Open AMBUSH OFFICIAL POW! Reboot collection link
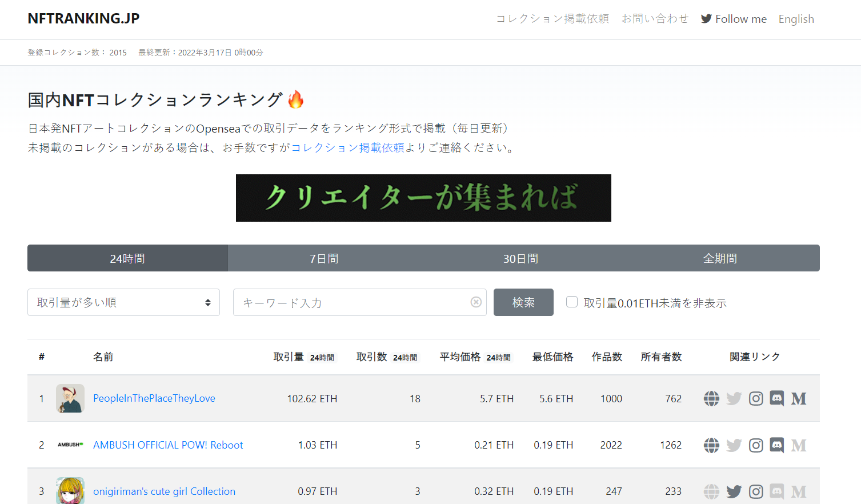Viewport: 861px width, 504px height. click(168, 445)
